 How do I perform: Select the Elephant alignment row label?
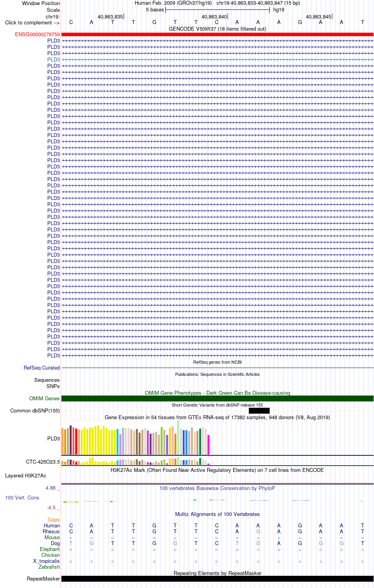coord(50,549)
